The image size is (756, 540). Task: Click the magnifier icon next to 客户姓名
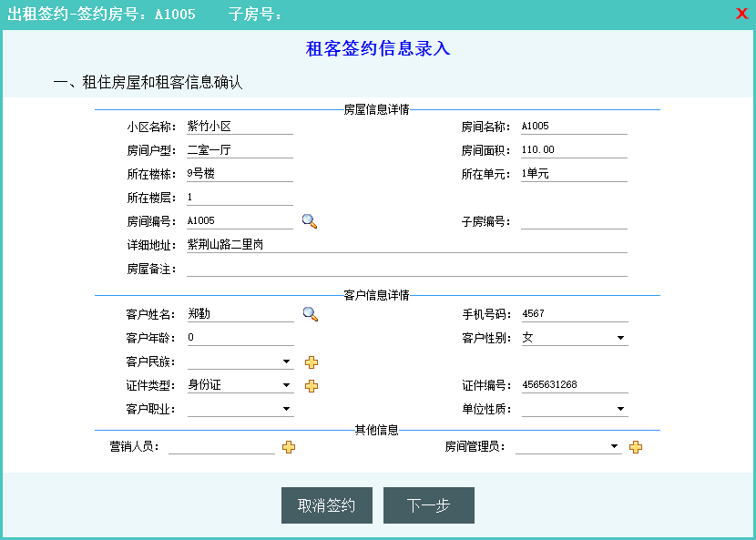(x=310, y=314)
